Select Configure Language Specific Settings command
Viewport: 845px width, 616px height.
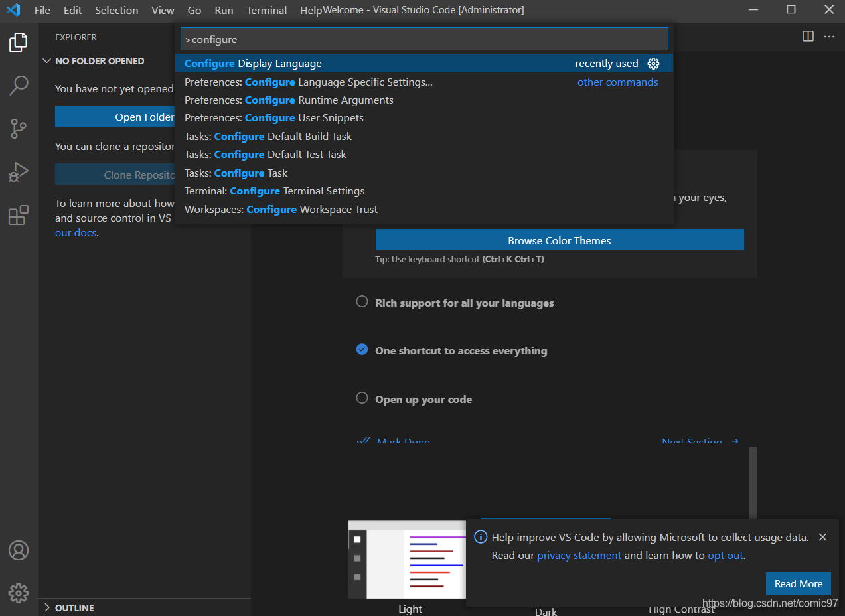424,82
